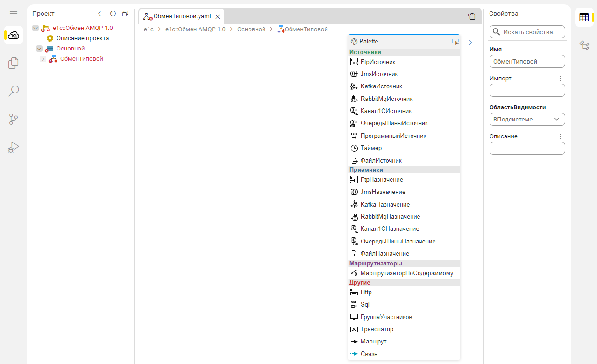Open the search sidebar icon

[x=14, y=91]
